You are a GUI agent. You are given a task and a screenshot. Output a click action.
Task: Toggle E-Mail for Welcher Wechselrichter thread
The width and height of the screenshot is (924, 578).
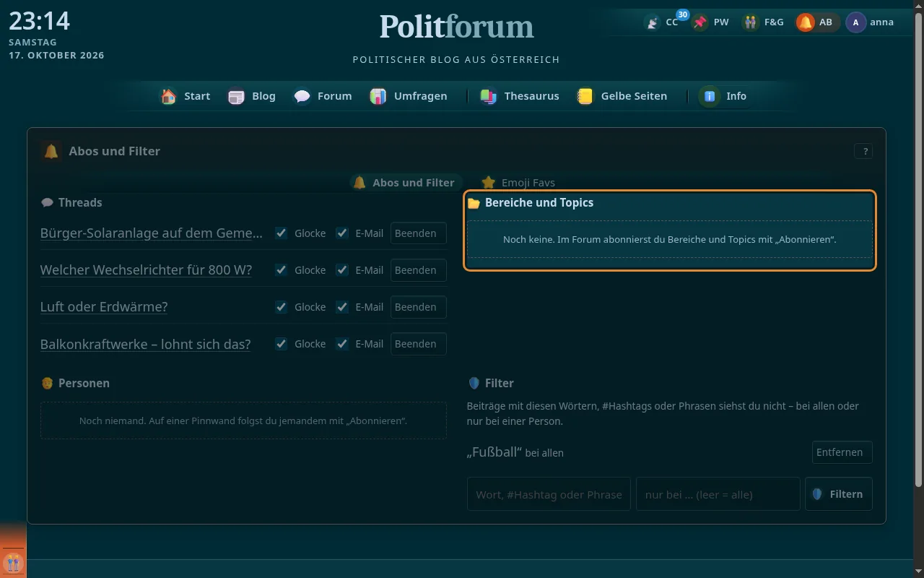pyautogui.click(x=342, y=270)
